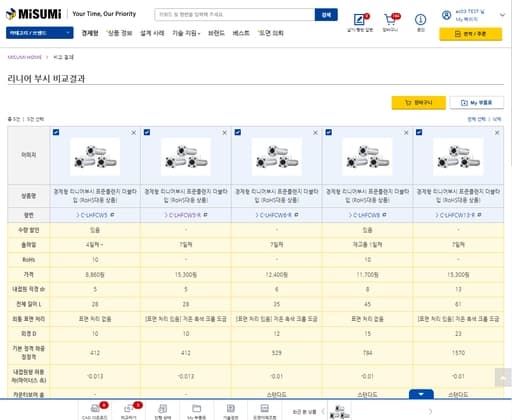
Task: Select the 설계 사례 menu item
Action: (152, 33)
